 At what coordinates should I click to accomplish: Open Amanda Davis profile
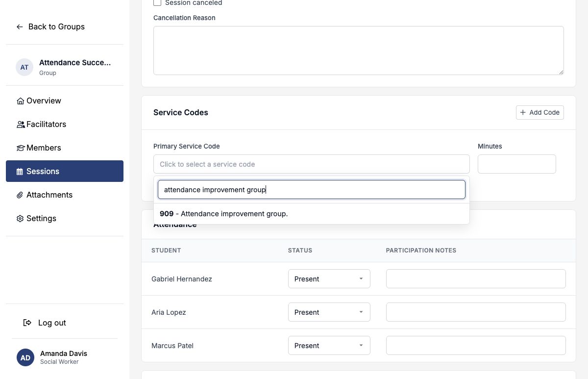[x=64, y=354]
